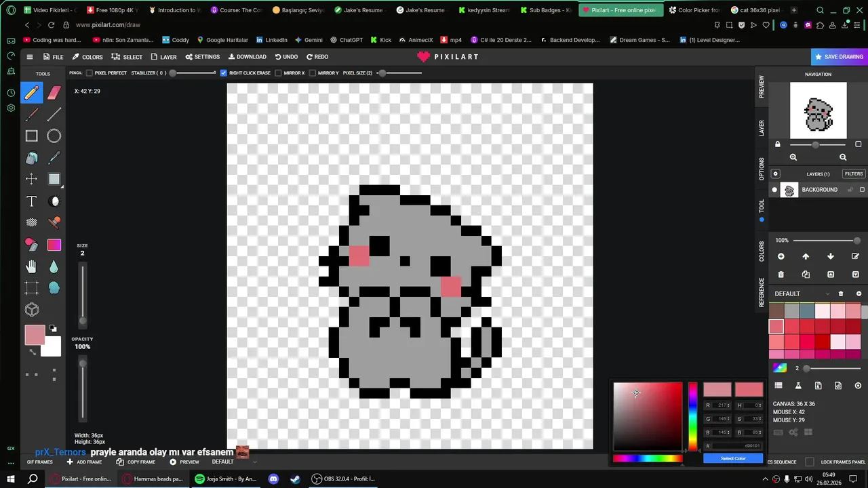
Task: Click the DOWNLOAD button
Action: 247,57
